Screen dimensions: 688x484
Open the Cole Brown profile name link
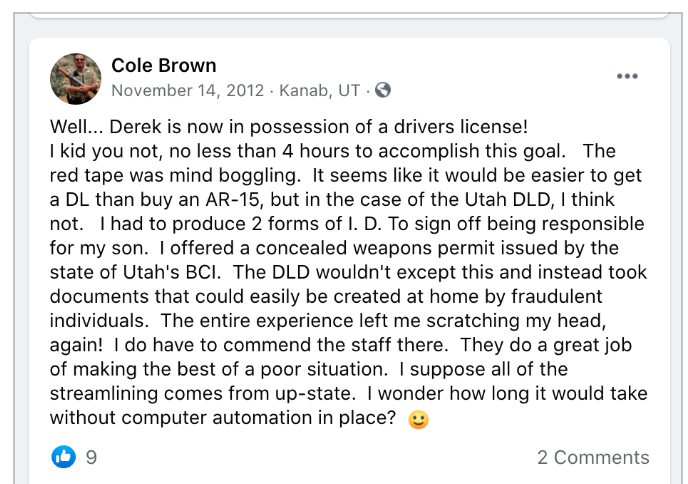pyautogui.click(x=164, y=66)
